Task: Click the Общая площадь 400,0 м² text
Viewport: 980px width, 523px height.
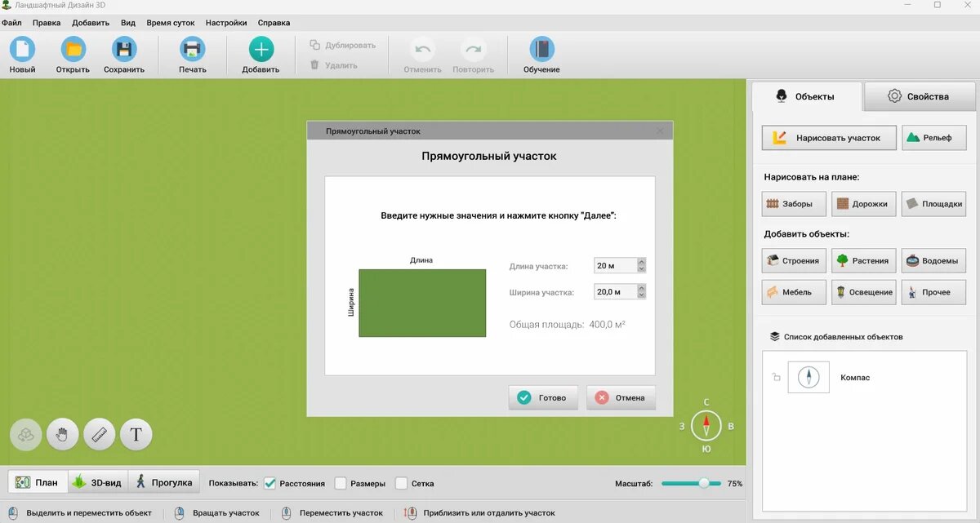Action: [568, 325]
